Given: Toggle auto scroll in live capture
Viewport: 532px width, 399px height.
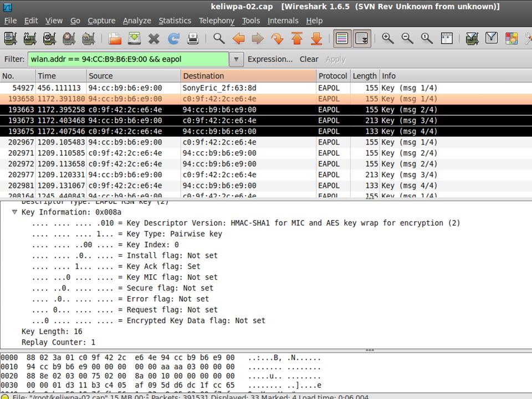Looking at the screenshot, I should [x=362, y=38].
